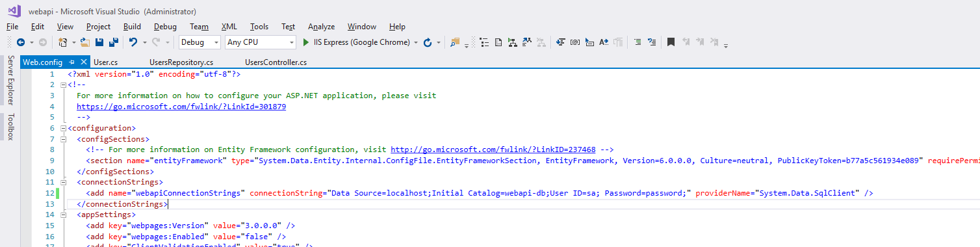
Task: Click the System.Data.SqlClient provider name text
Action: (806, 193)
